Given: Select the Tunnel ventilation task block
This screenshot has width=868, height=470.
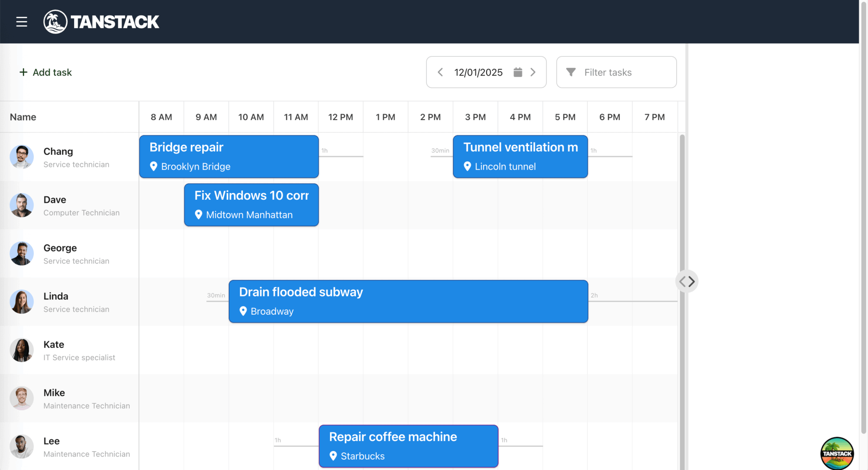Looking at the screenshot, I should coord(520,156).
